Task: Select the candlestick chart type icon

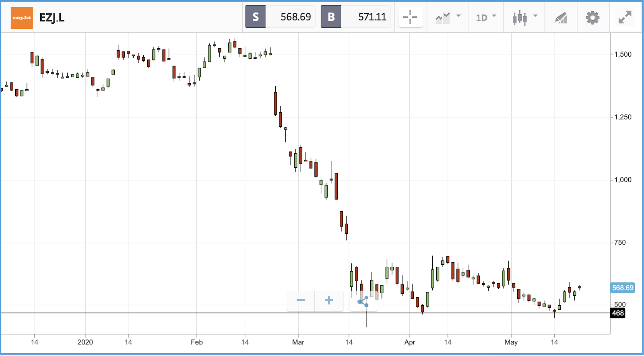Action: pyautogui.click(x=520, y=18)
